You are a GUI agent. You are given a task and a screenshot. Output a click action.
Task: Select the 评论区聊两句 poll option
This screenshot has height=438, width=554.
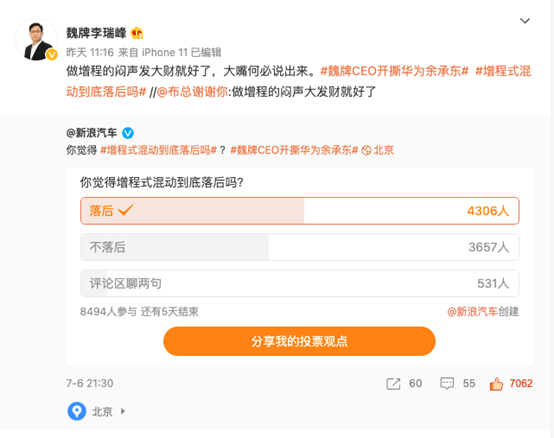(x=300, y=283)
